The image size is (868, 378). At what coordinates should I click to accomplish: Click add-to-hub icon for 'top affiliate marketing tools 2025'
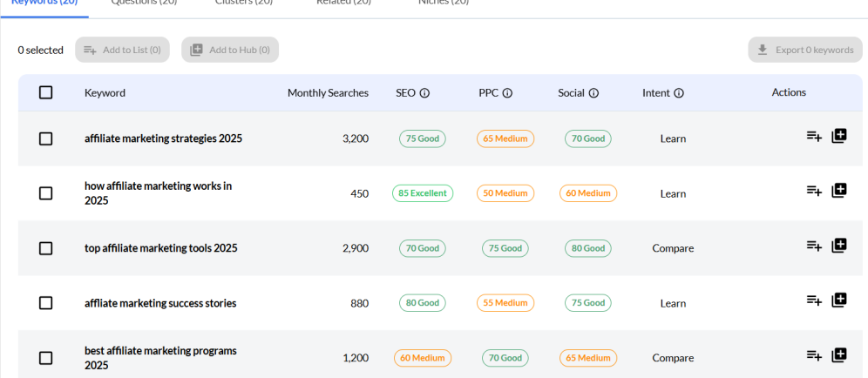839,246
